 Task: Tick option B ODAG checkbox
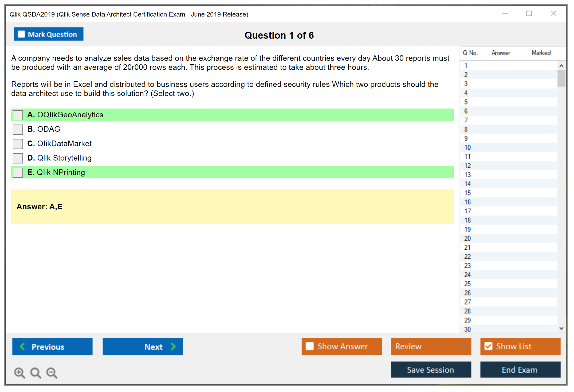(x=18, y=129)
